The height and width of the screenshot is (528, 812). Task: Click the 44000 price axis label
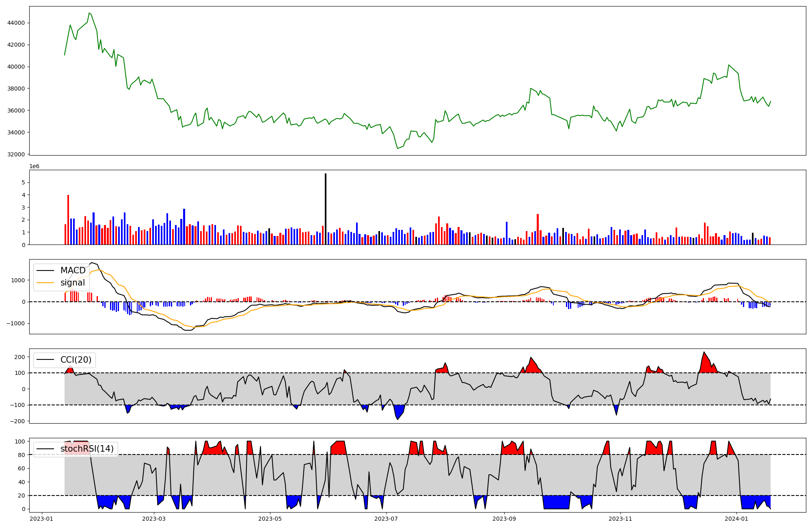[16, 23]
